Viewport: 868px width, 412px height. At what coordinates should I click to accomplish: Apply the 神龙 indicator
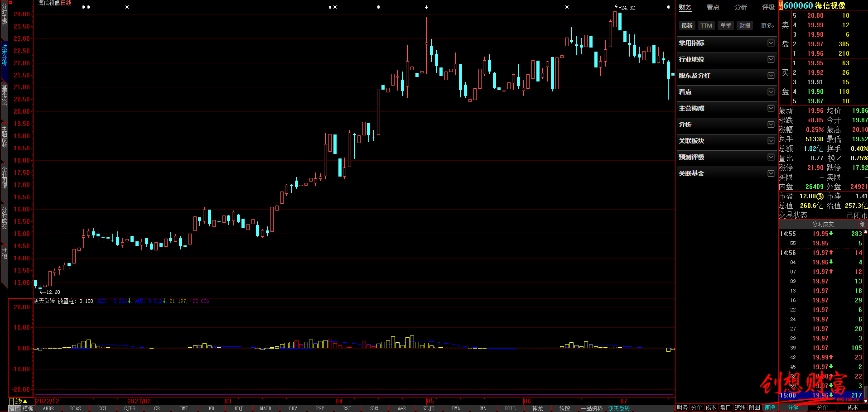pyautogui.click(x=538, y=408)
